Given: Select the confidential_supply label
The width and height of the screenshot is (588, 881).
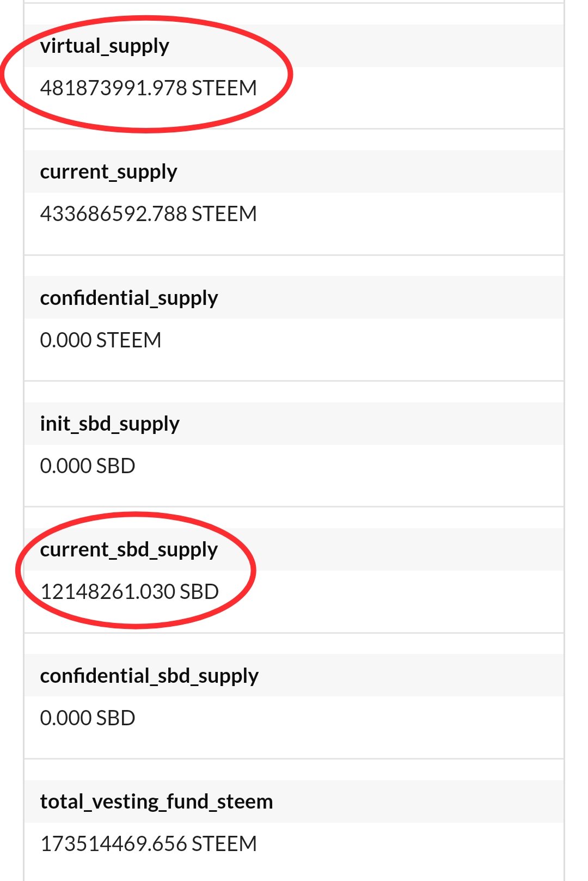Looking at the screenshot, I should point(129,298).
